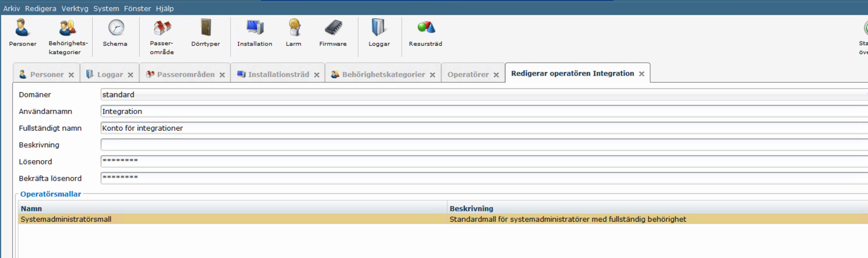Close the Loggar tab
The height and width of the screenshot is (258, 868).
pyautogui.click(x=130, y=75)
